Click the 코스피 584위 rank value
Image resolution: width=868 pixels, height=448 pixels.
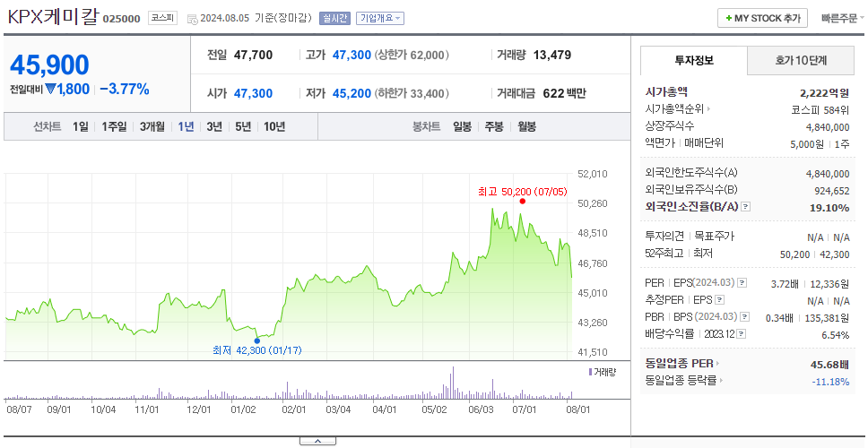820,109
